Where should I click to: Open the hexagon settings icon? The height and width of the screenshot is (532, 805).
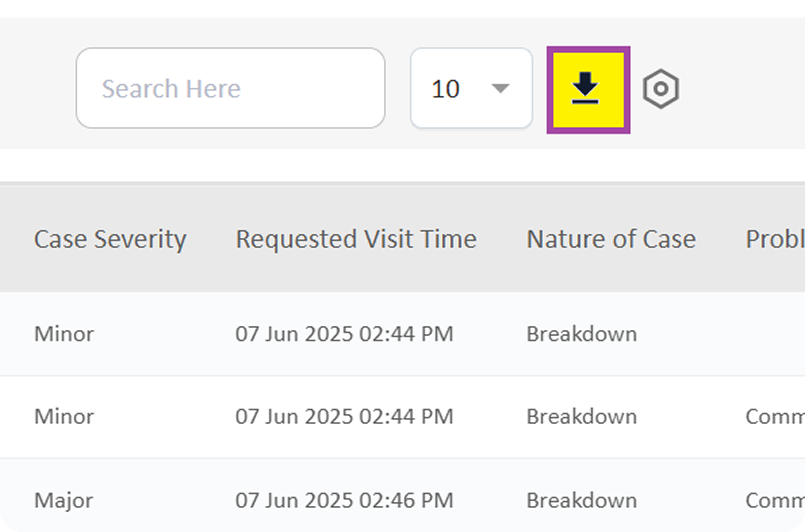[x=660, y=89]
